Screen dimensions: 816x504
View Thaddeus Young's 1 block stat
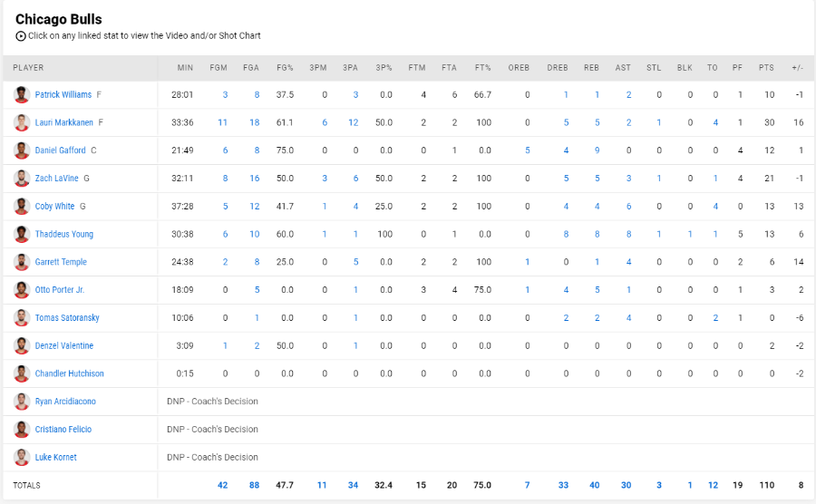pos(690,234)
